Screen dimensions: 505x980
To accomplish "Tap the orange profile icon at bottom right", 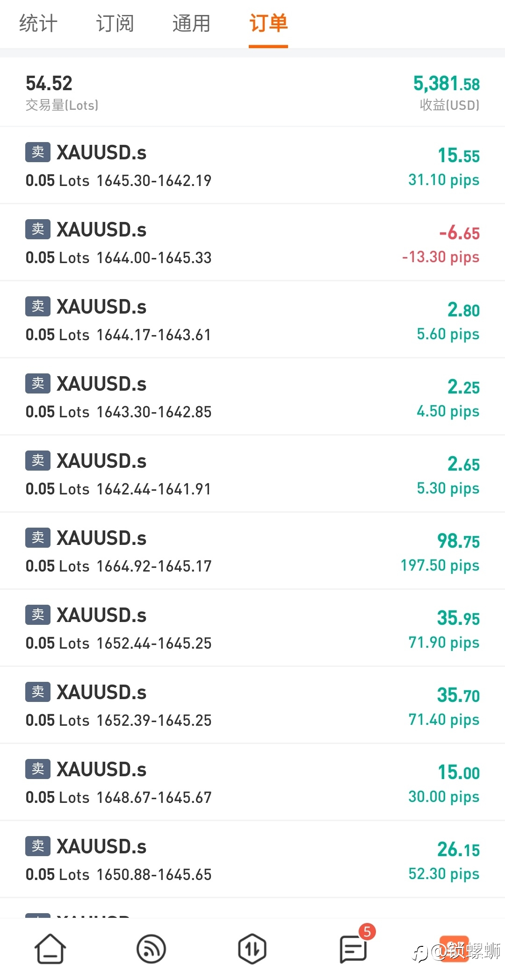I will 454,949.
